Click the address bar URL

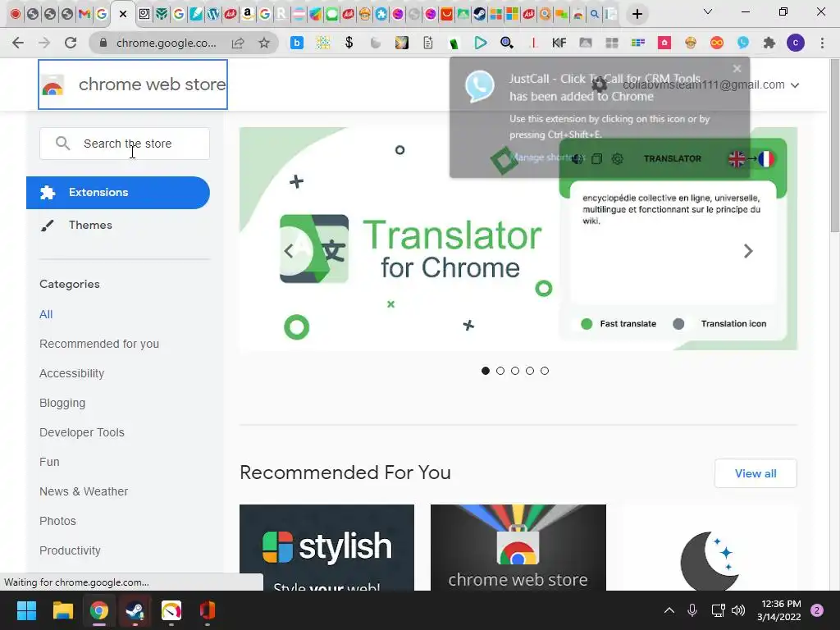point(166,43)
